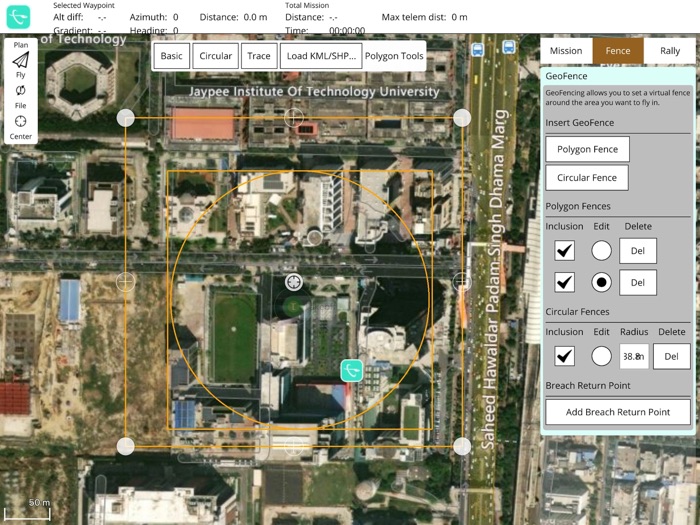Choose the Trace polygon tool
The height and width of the screenshot is (525, 700).
(x=259, y=56)
